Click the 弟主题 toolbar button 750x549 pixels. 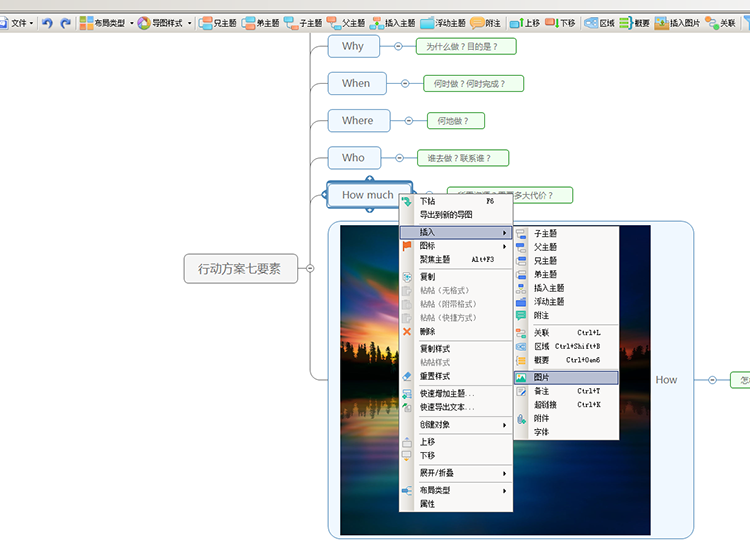click(x=261, y=22)
